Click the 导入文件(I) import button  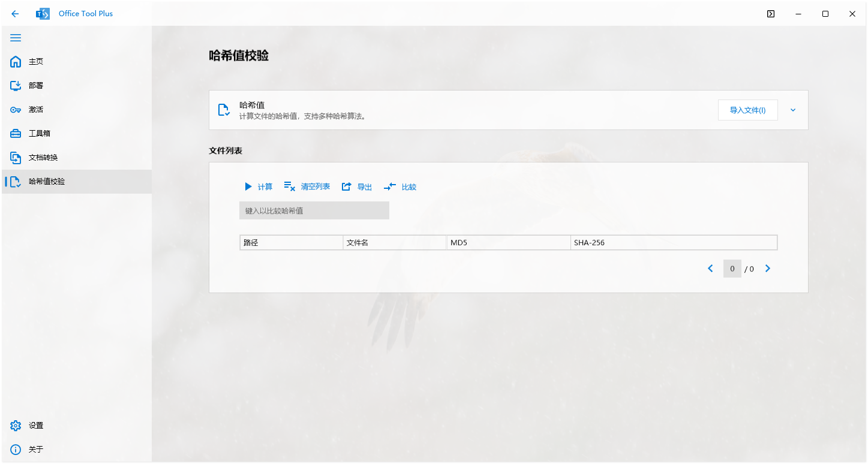747,110
